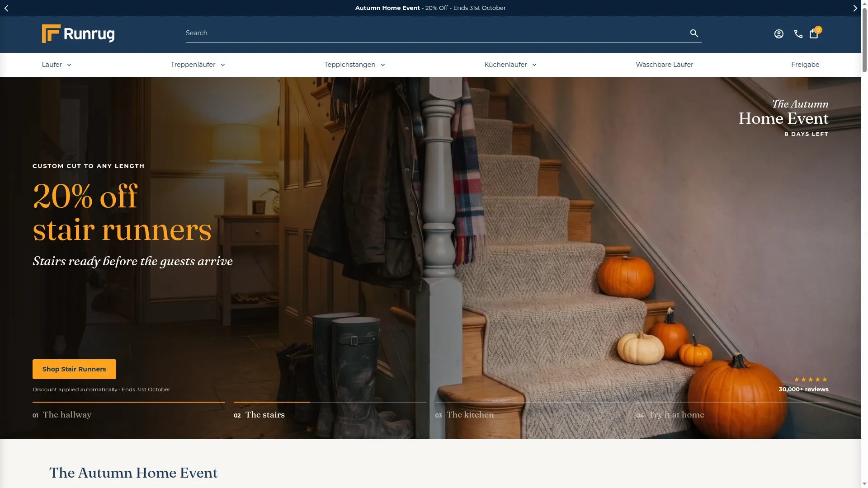The height and width of the screenshot is (488, 868).
Task: Click the Runrug logo
Action: [x=78, y=34]
